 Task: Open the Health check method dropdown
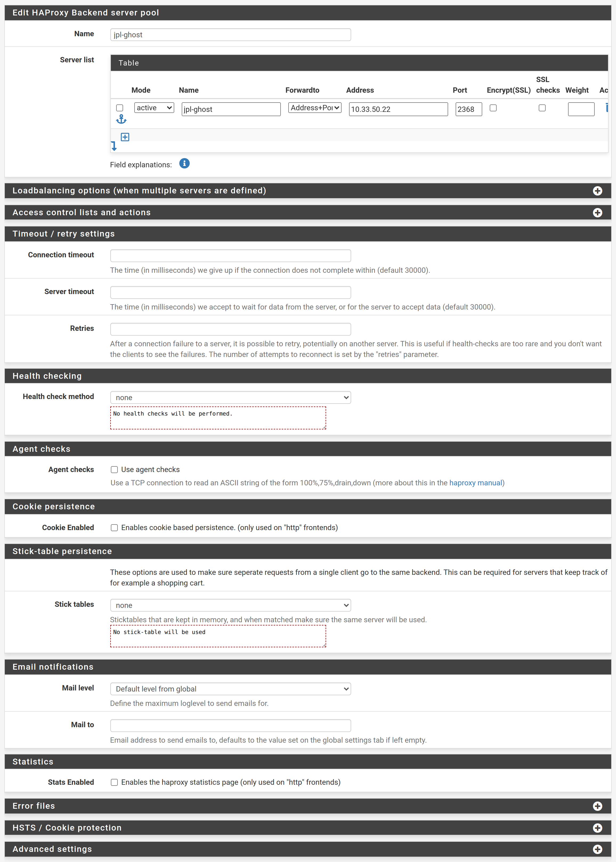click(230, 397)
